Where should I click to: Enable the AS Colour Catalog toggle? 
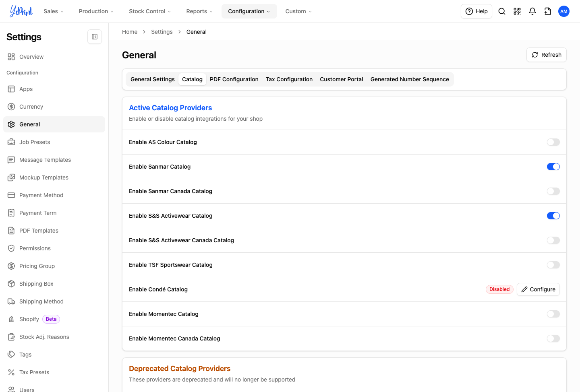tap(553, 142)
